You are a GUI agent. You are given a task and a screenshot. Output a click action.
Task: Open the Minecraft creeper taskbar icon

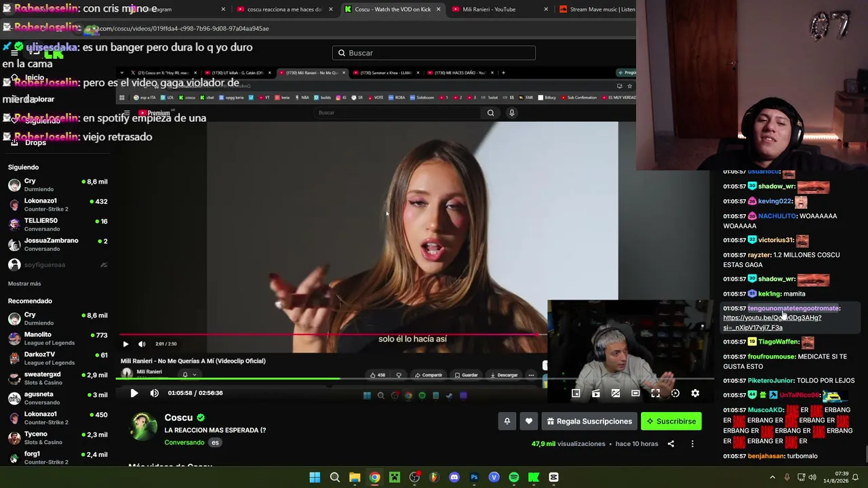coord(395,478)
